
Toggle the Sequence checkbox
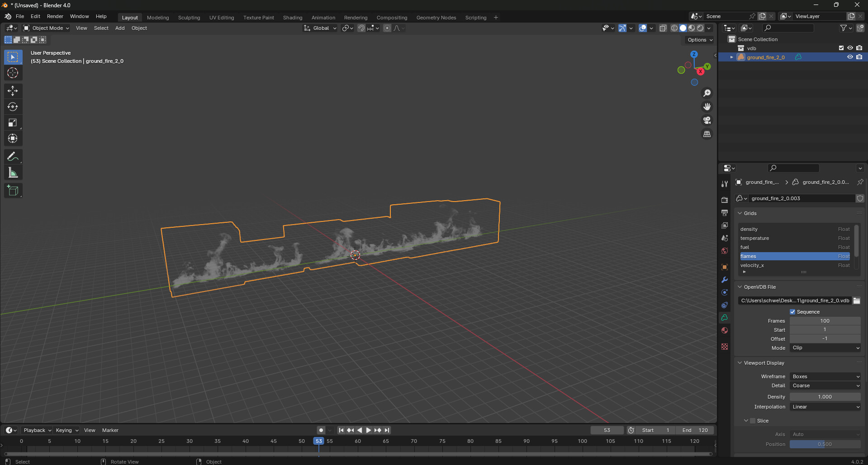click(792, 312)
